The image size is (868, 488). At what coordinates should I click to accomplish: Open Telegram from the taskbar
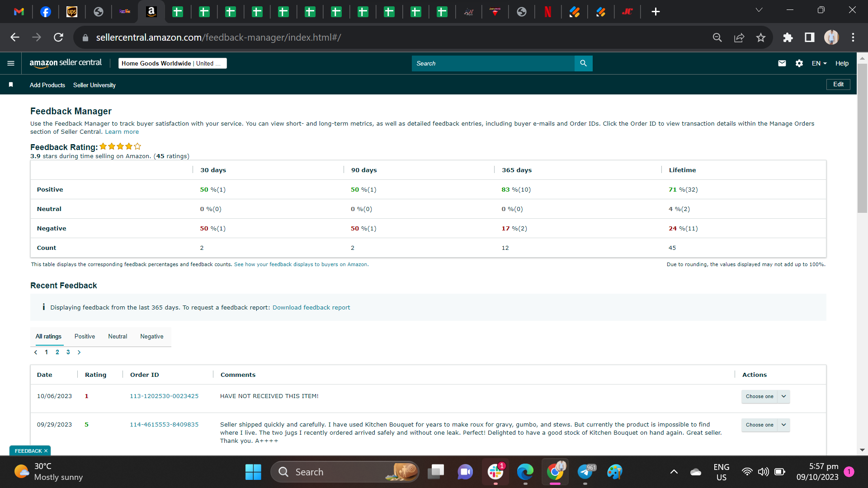click(585, 472)
